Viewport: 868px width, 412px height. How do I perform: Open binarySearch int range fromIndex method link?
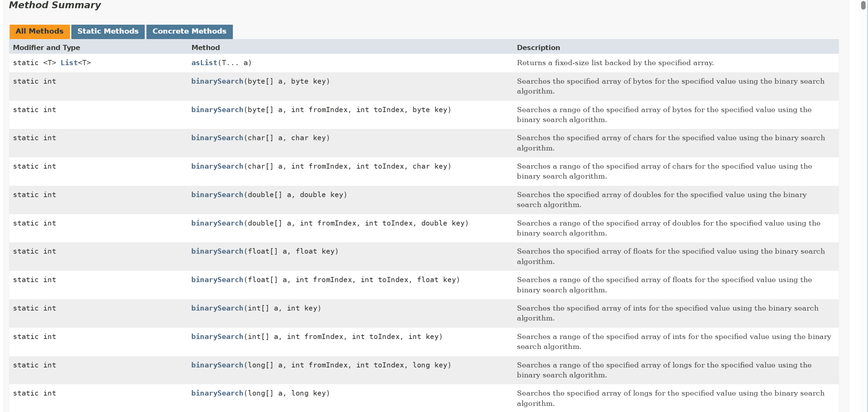point(217,337)
